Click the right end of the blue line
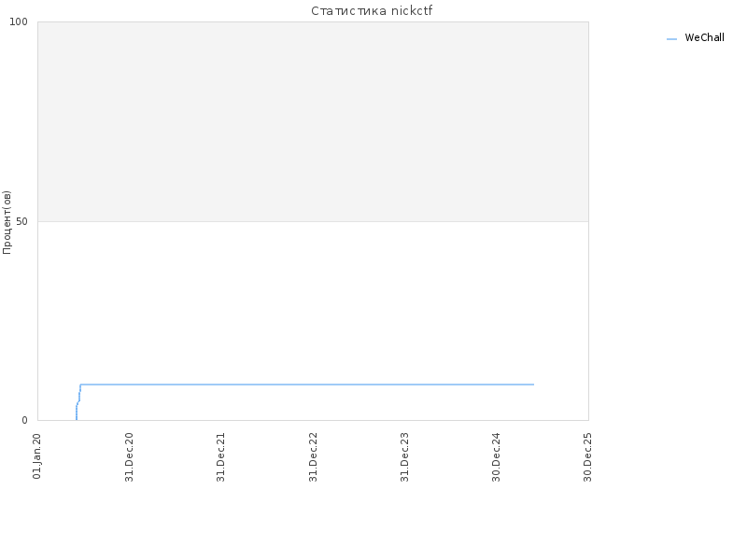747x560 pixels. pos(533,385)
